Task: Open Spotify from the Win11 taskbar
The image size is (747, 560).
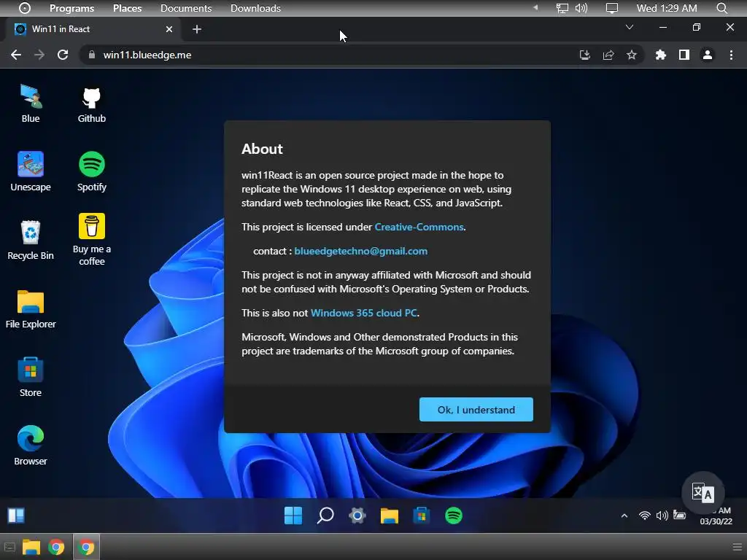Action: tap(454, 516)
